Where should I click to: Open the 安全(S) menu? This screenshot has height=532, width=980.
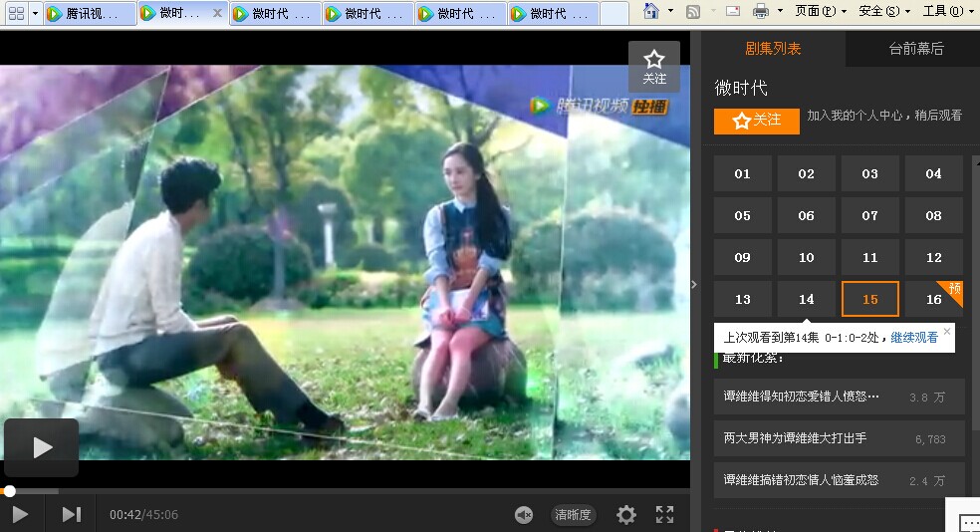coord(884,11)
